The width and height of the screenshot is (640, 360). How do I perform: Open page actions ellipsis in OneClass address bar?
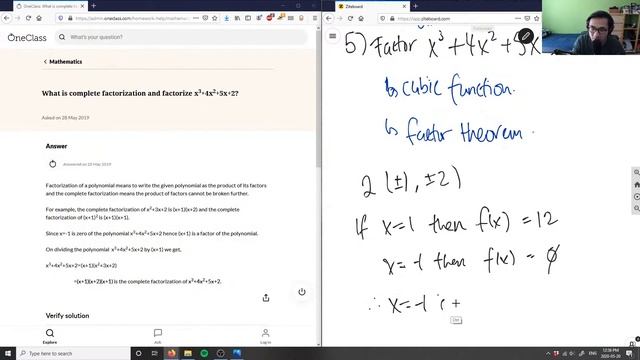tap(196, 18)
